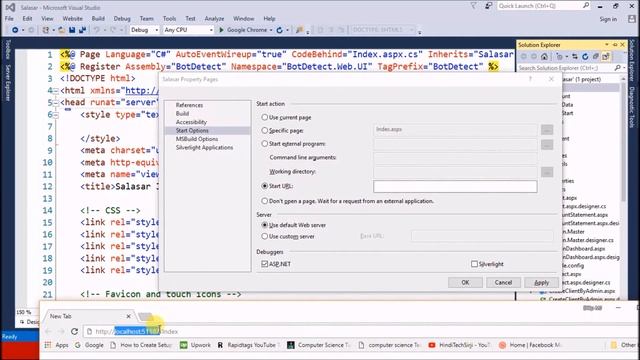The image size is (640, 360).
Task: Pin the Solution Explorer panel
Action: [615, 44]
